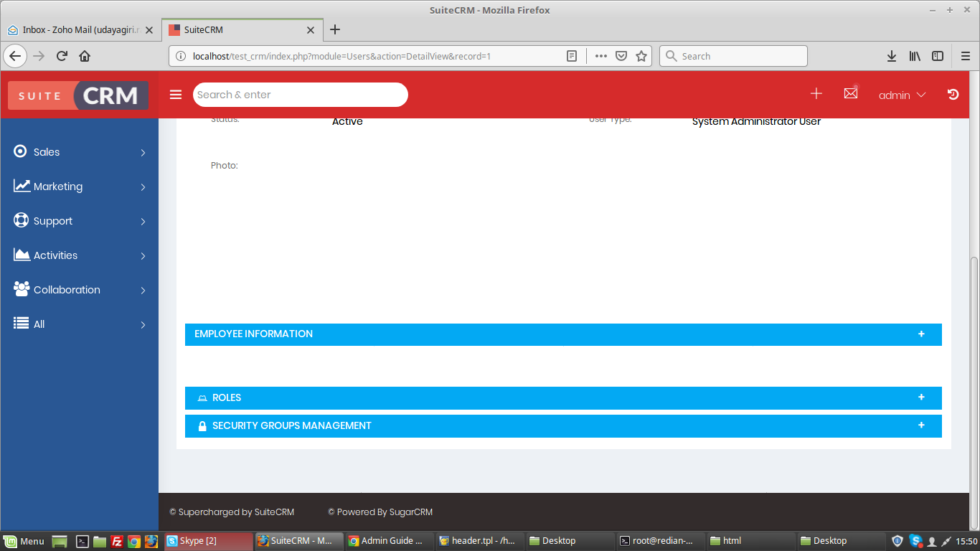
Task: Click the Firefox home icon
Action: click(x=85, y=56)
